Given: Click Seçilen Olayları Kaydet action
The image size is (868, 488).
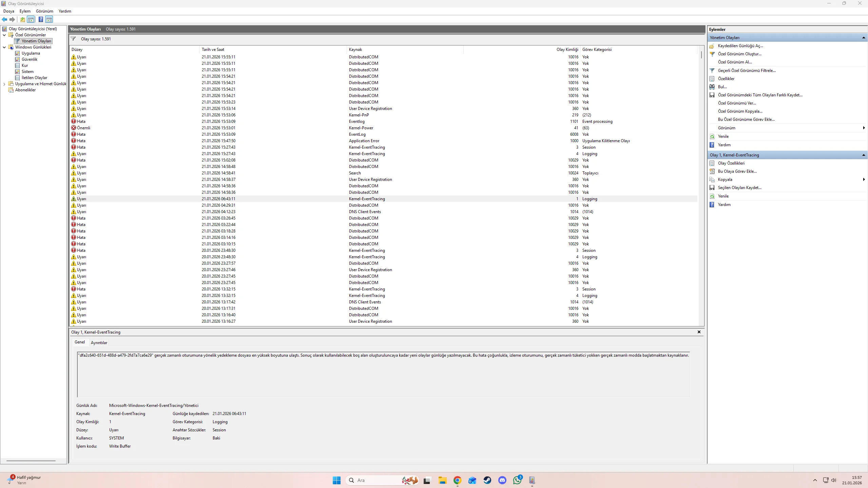Looking at the screenshot, I should 739,188.
